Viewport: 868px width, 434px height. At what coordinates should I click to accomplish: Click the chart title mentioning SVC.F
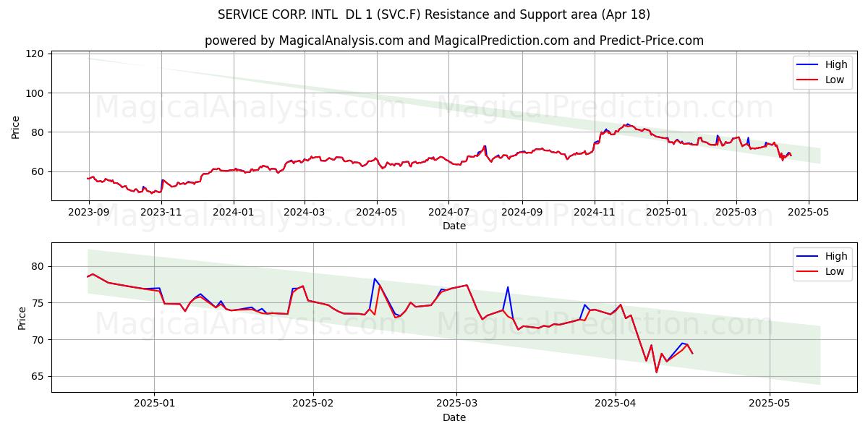tap(434, 14)
